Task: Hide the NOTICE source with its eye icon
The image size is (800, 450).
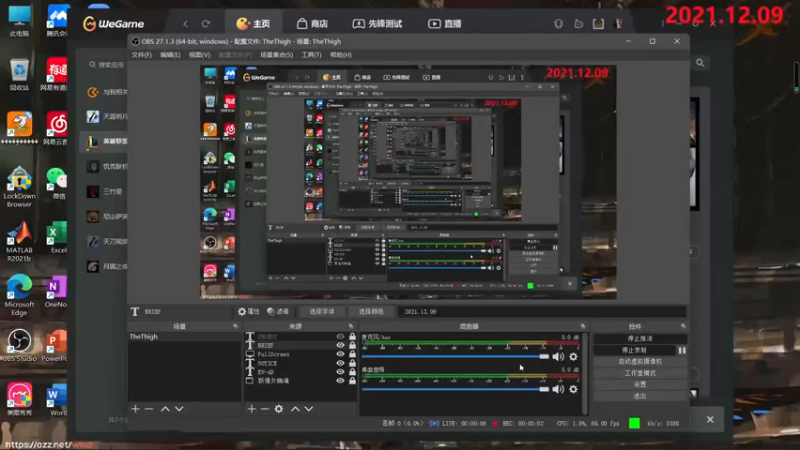Action: coord(340,363)
